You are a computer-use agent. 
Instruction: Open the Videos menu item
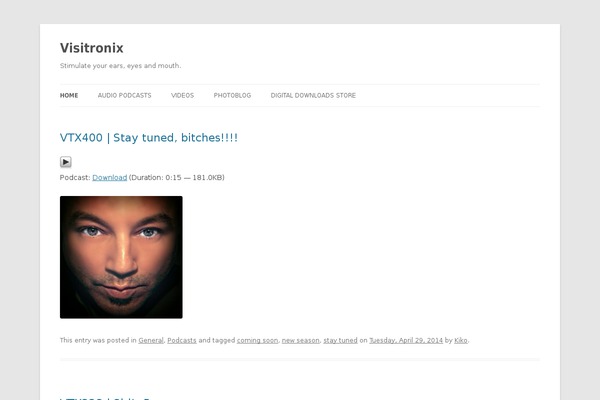pyautogui.click(x=183, y=95)
